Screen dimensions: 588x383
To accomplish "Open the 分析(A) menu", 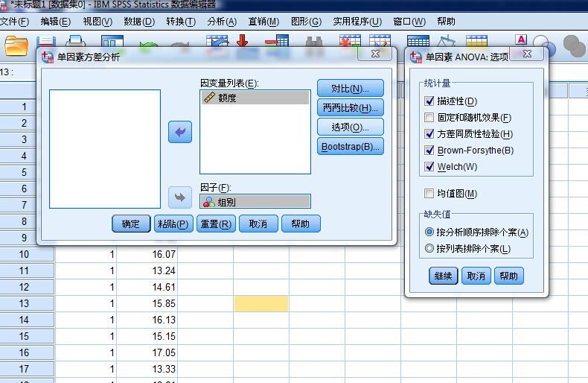I will 222,22.
